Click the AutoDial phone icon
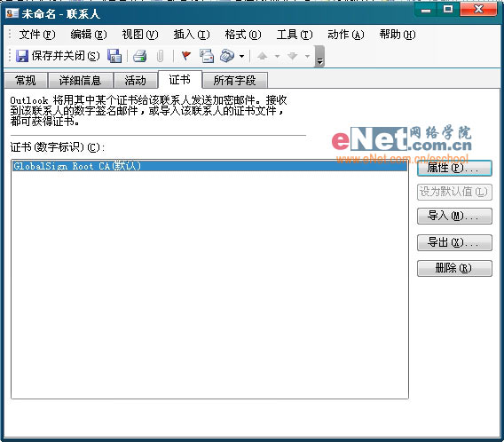The image size is (504, 442). 227,56
